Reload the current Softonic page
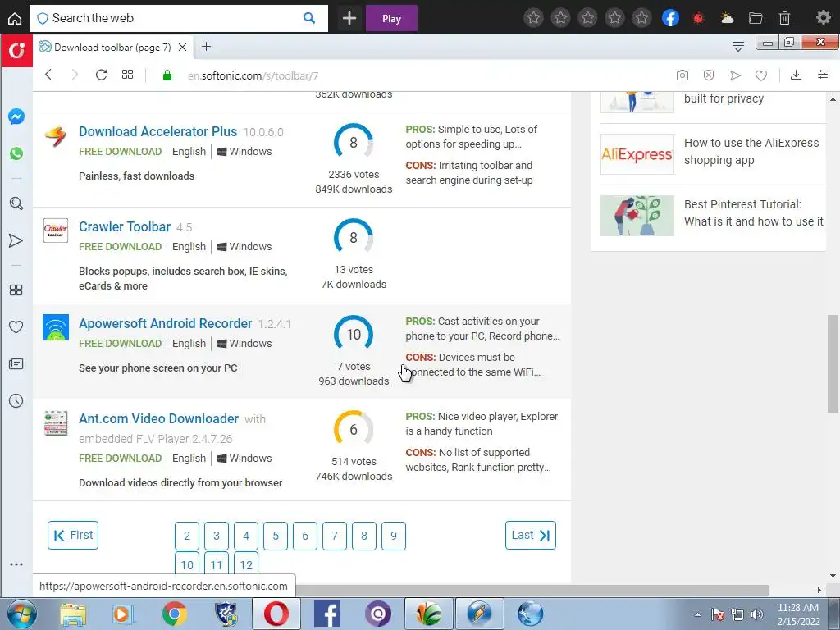840x630 pixels. click(x=101, y=75)
